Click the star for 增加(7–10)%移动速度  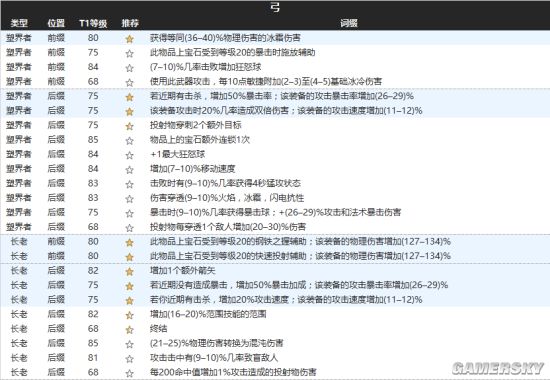click(129, 170)
